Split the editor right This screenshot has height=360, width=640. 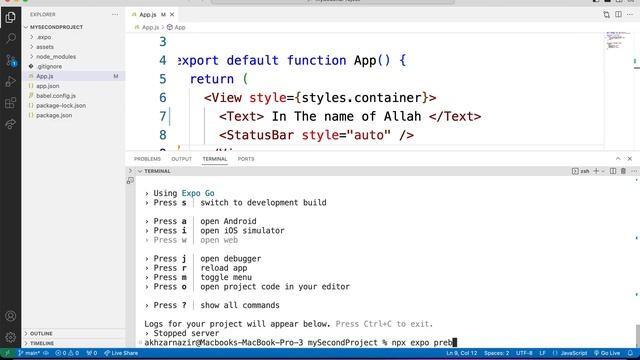click(618, 15)
